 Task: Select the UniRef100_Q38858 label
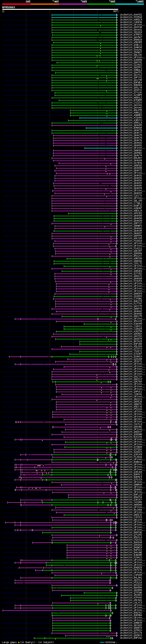131,60
